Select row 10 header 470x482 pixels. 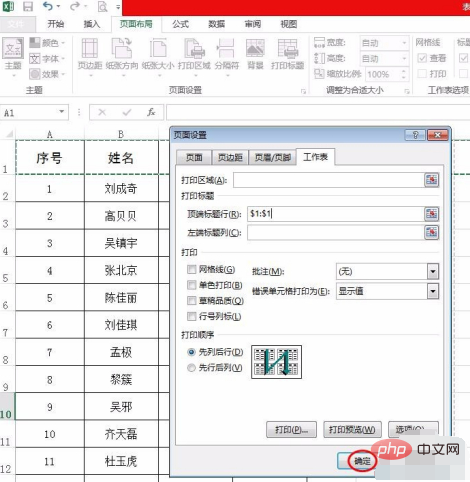[7, 407]
